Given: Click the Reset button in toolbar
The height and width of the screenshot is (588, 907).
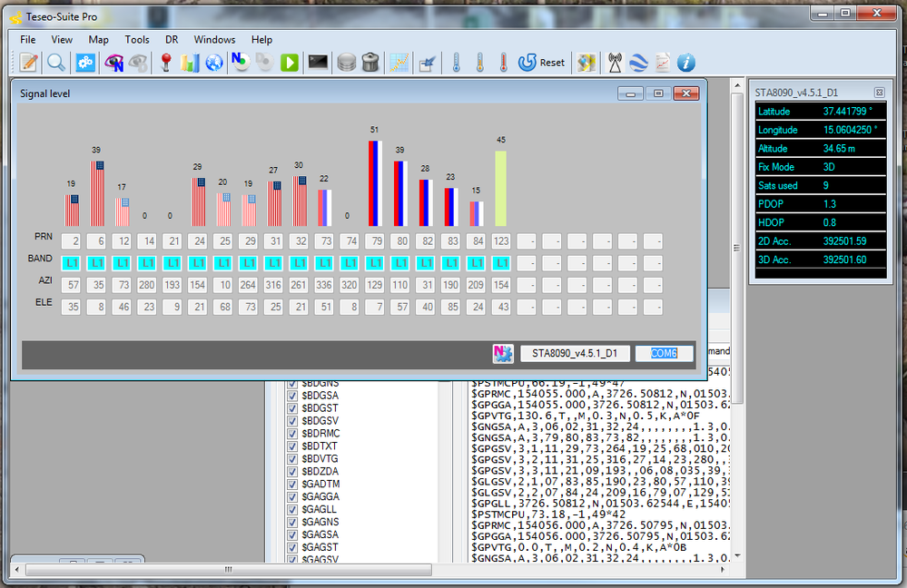Looking at the screenshot, I should click(x=541, y=63).
